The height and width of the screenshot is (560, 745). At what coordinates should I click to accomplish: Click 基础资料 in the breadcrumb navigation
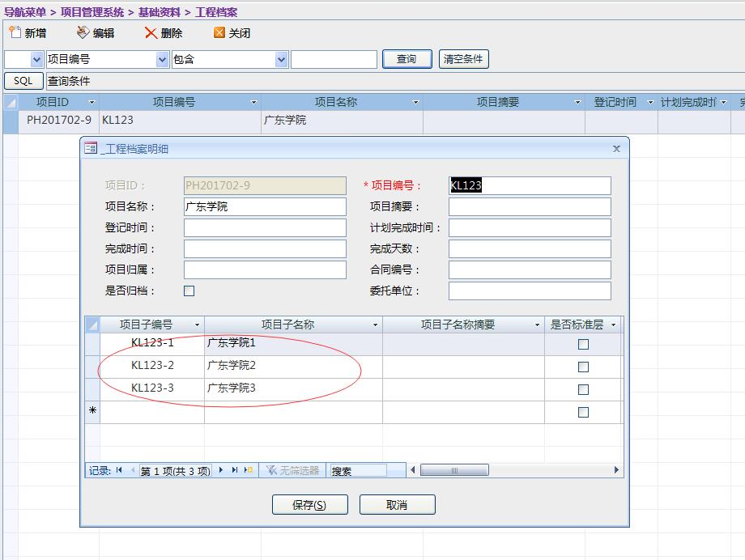[160, 12]
